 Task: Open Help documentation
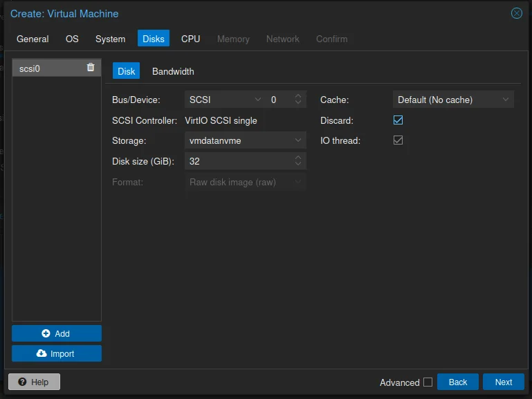pos(35,382)
